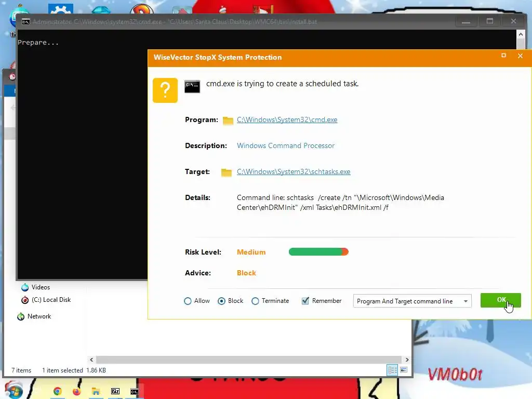Open the C:\Windows\System32\schtasks.exe target link
Image resolution: width=532 pixels, height=399 pixels.
click(294, 171)
